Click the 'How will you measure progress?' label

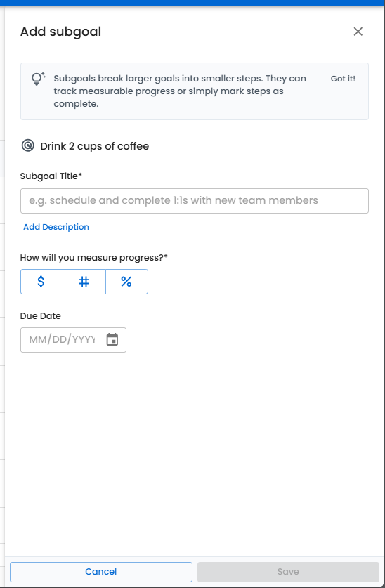click(93, 258)
